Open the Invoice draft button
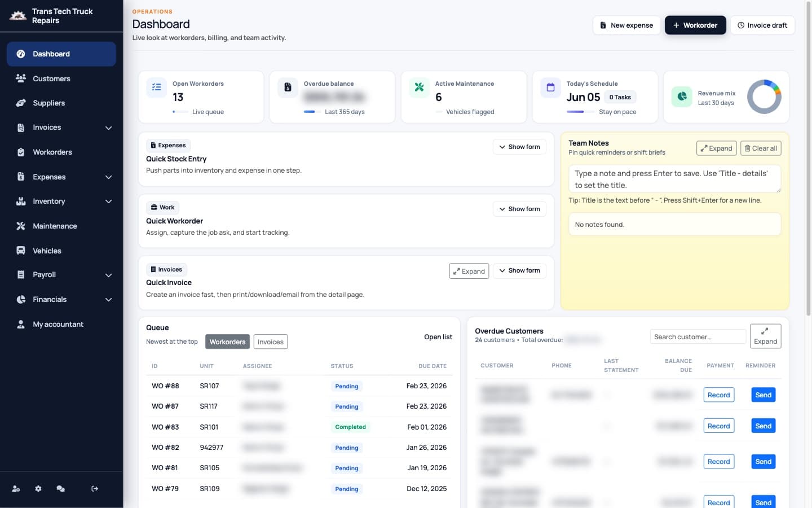The width and height of the screenshot is (812, 508). (x=762, y=25)
